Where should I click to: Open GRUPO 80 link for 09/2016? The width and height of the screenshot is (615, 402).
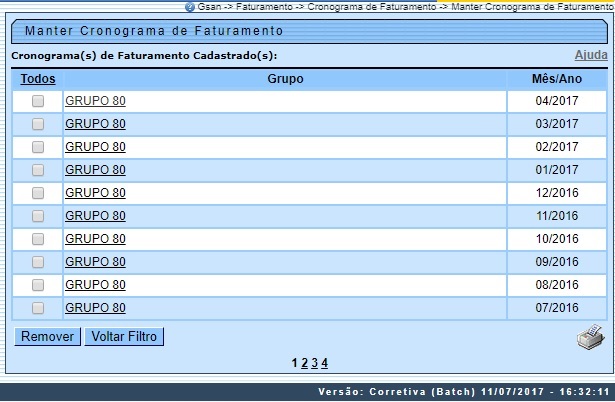(x=95, y=262)
